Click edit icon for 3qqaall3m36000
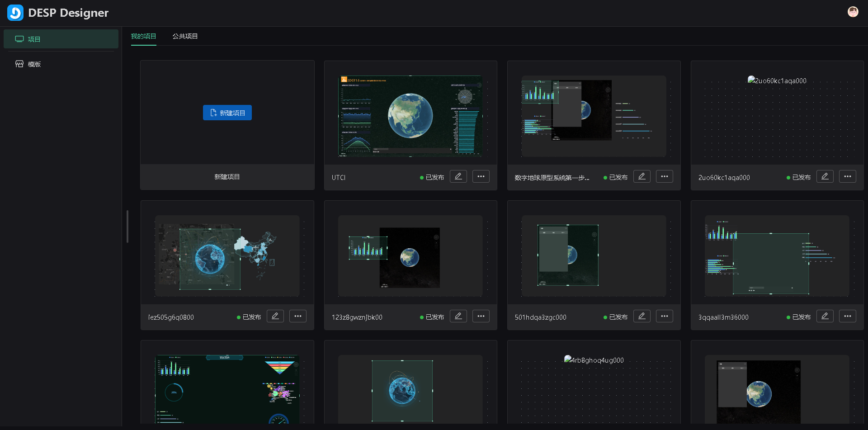This screenshot has height=430, width=868. 825,316
